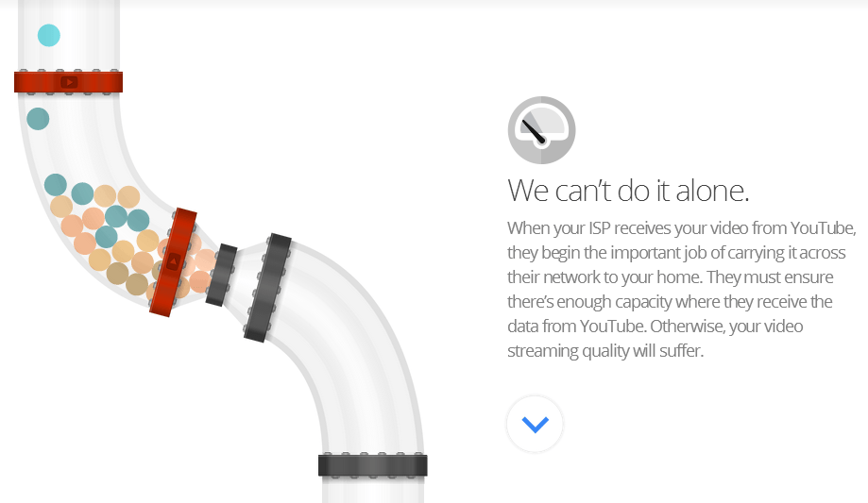Click YouTube play logo on tilted red connector
This screenshot has height=503, width=868.
173,261
